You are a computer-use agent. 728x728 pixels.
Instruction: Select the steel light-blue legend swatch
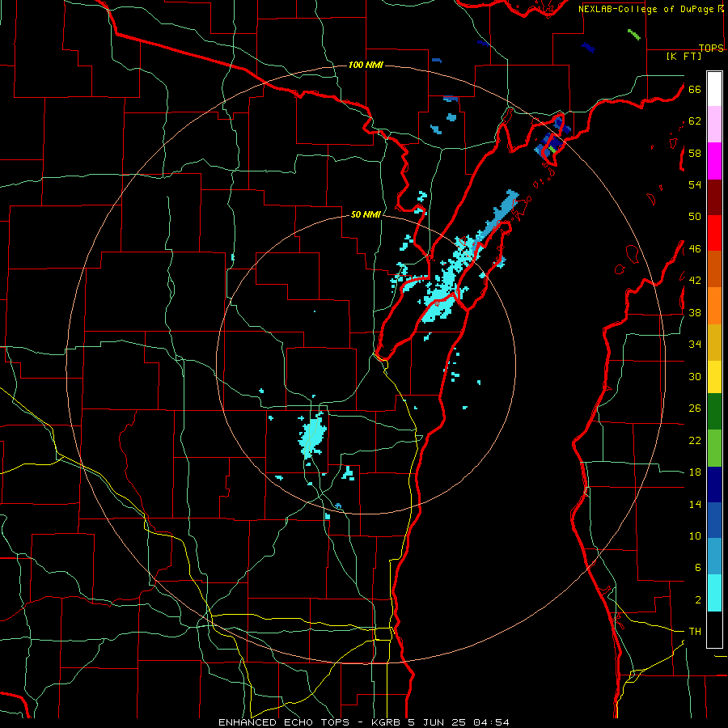pyautogui.click(x=714, y=557)
